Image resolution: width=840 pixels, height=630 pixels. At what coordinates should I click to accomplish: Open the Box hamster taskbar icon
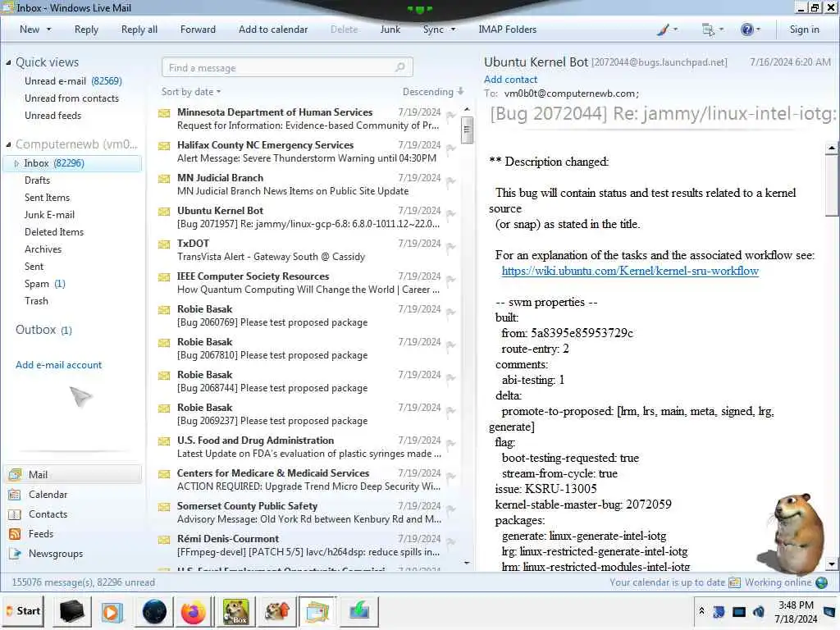point(235,612)
